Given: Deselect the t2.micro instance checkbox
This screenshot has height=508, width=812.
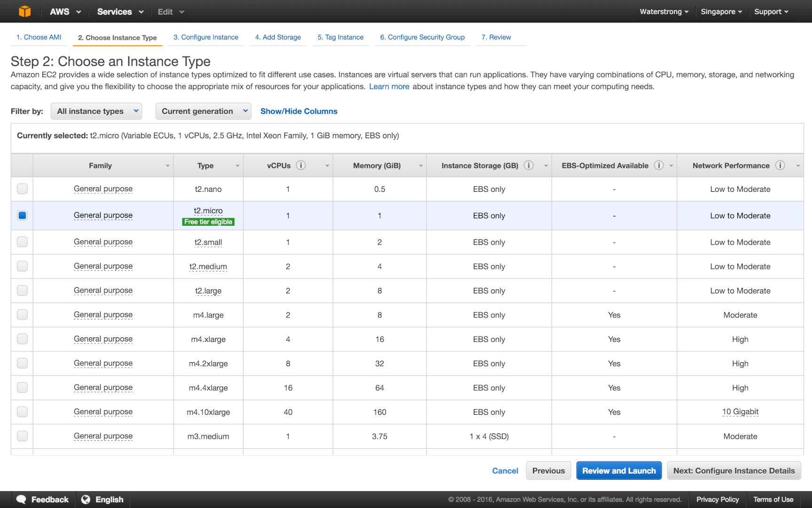Looking at the screenshot, I should point(22,215).
